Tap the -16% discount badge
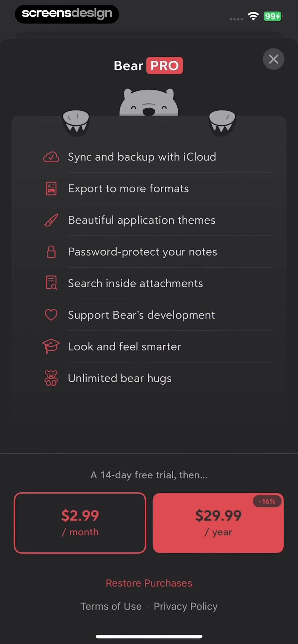This screenshot has width=298, height=644. click(x=267, y=501)
